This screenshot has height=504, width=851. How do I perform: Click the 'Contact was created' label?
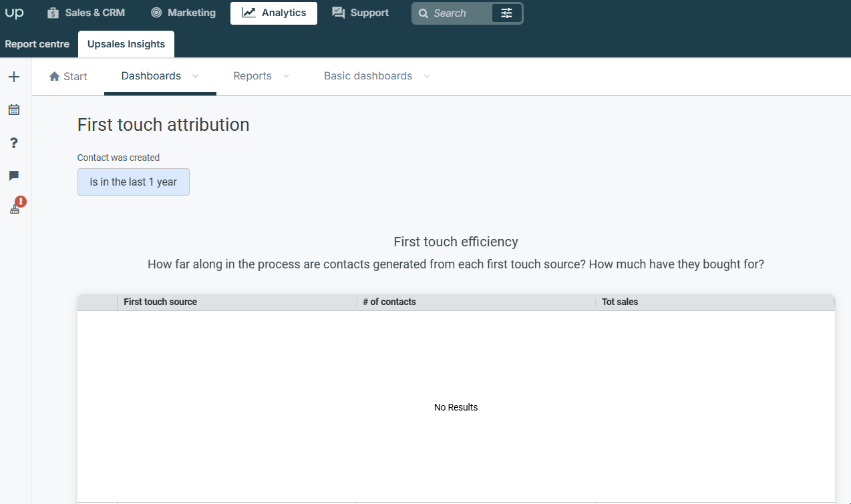pyautogui.click(x=118, y=158)
